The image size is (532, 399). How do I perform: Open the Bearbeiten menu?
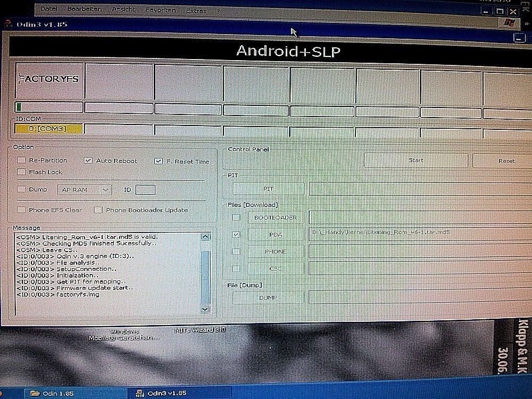click(84, 9)
